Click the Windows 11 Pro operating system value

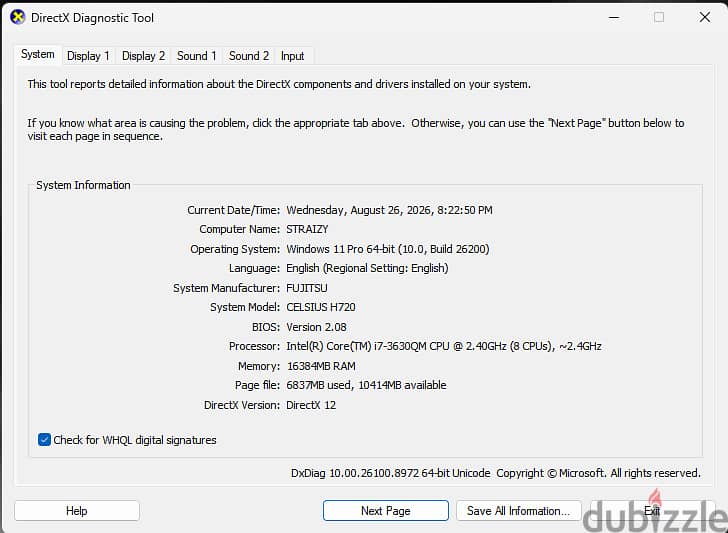pos(388,249)
